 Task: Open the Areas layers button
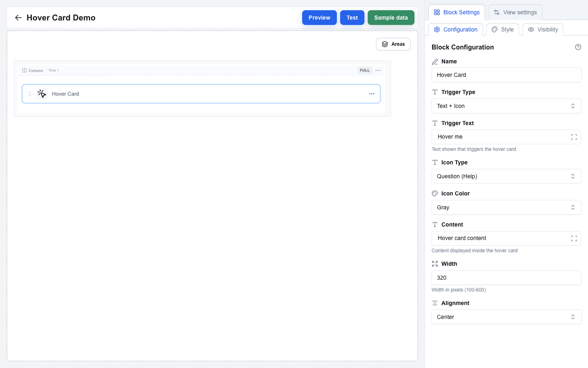click(x=393, y=44)
